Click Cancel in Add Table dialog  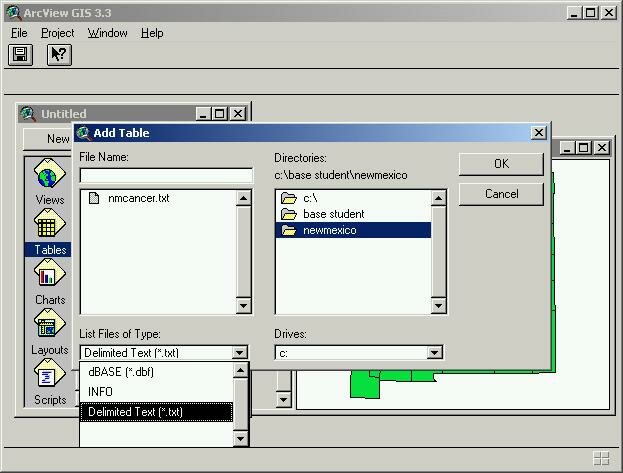click(501, 194)
